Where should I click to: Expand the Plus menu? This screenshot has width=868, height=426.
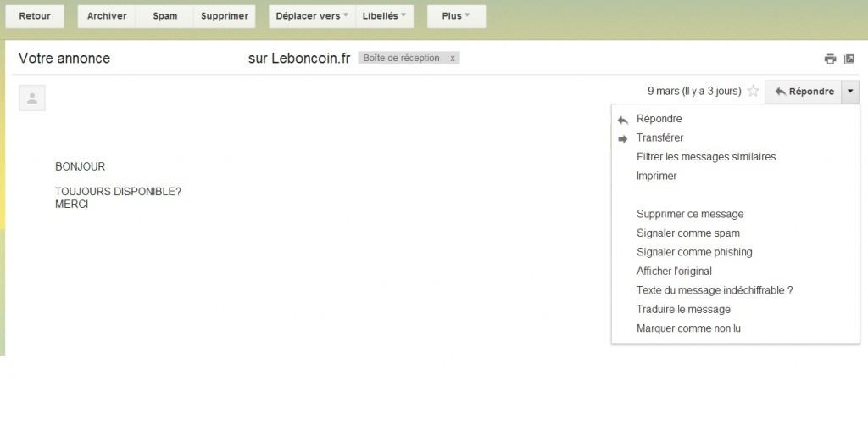(456, 16)
